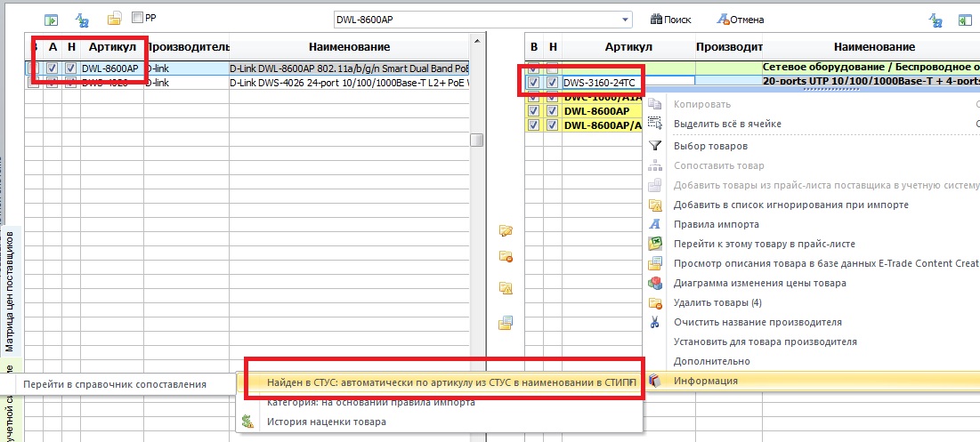The image size is (980, 442).
Task: Select Удалить товары (4) menu entry
Action: 811,302
